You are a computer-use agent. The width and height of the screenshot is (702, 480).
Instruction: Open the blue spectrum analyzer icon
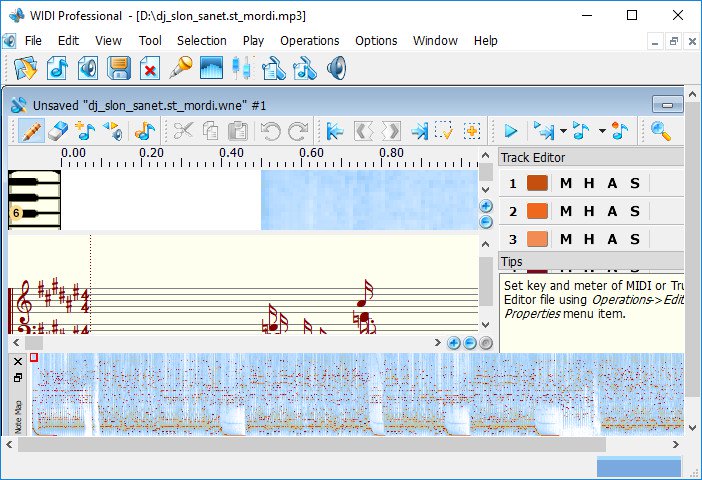point(211,69)
